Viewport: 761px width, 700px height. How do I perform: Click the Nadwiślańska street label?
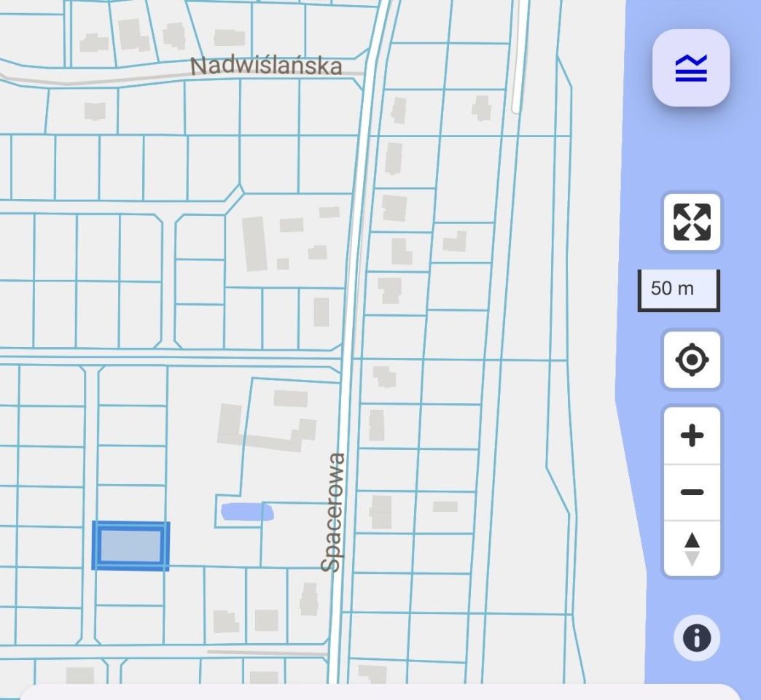pyautogui.click(x=266, y=66)
